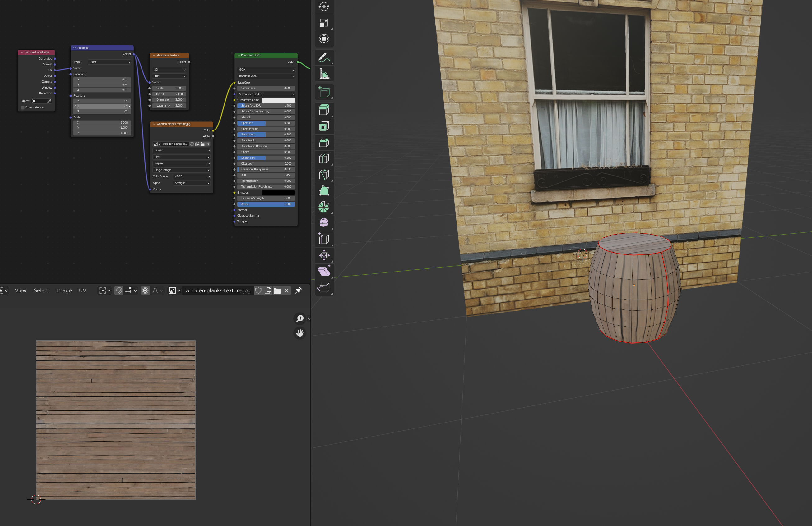Click the pan hand in UV editor
Image resolution: width=812 pixels, height=526 pixels.
click(300, 333)
